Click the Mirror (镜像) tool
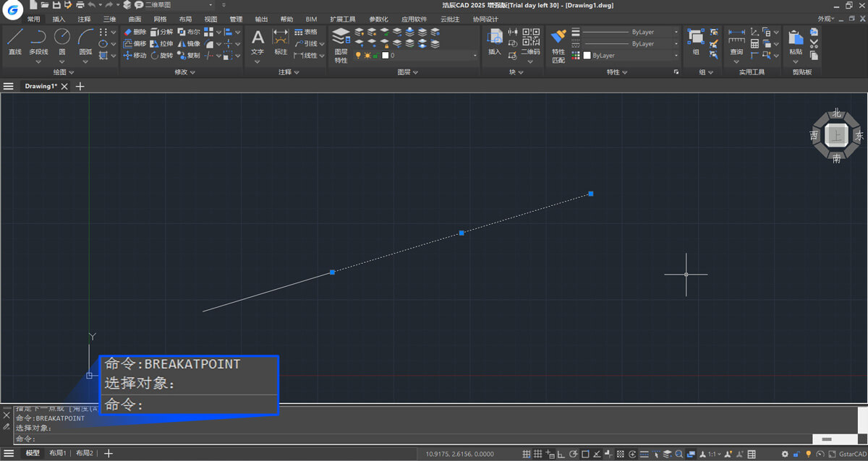The width and height of the screenshot is (868, 461). tap(189, 44)
